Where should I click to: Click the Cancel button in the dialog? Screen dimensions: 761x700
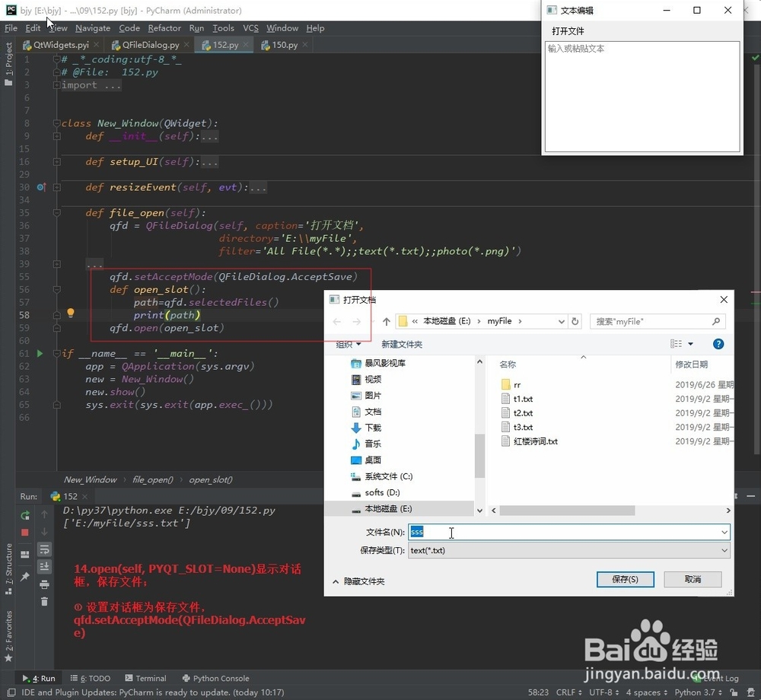[x=693, y=579]
